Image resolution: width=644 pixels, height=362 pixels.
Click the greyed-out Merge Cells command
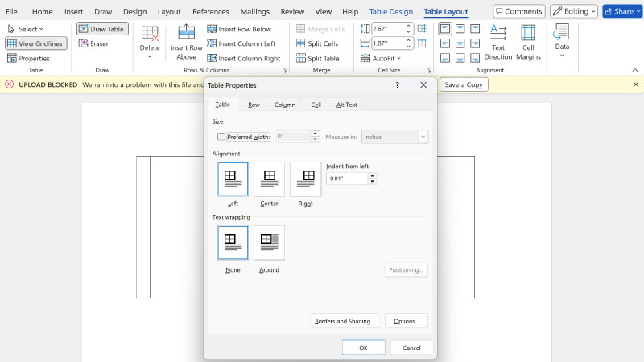coord(320,29)
